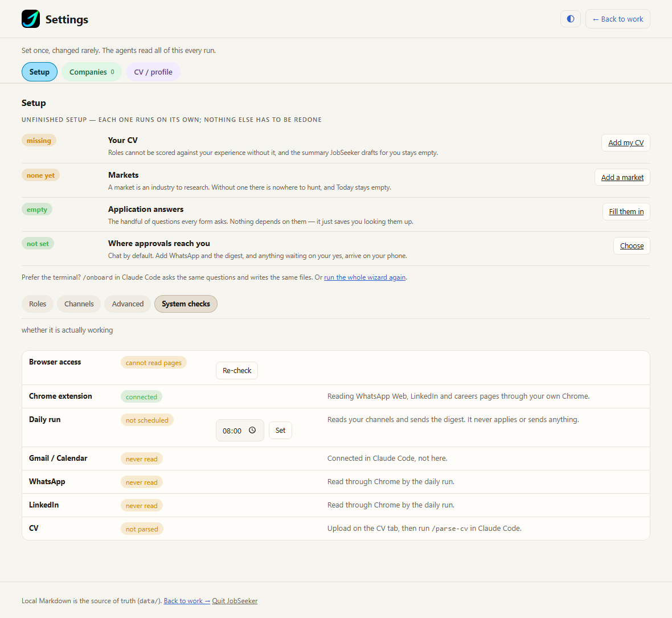The image size is (672, 618).
Task: Click 'Where approvals reach you' heading
Action: [x=159, y=243]
